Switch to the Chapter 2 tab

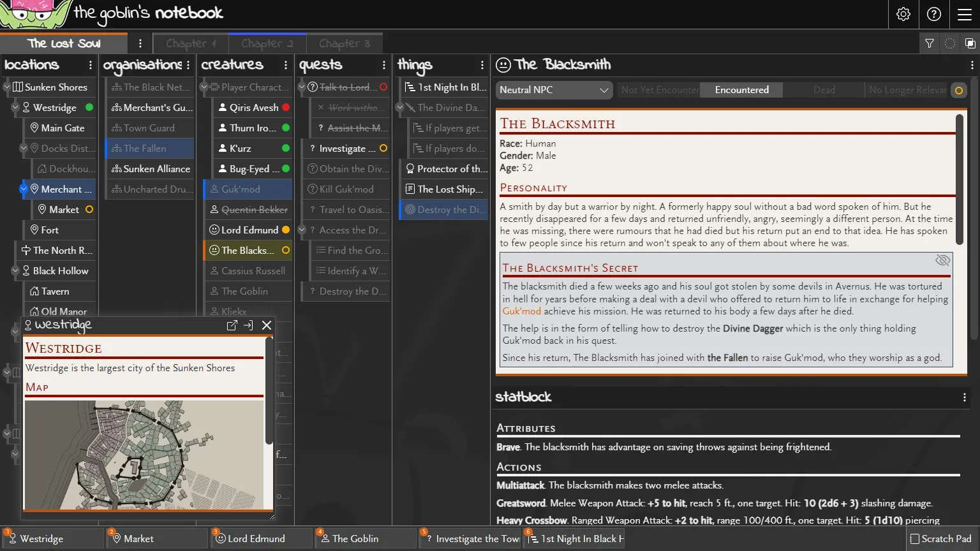267,43
